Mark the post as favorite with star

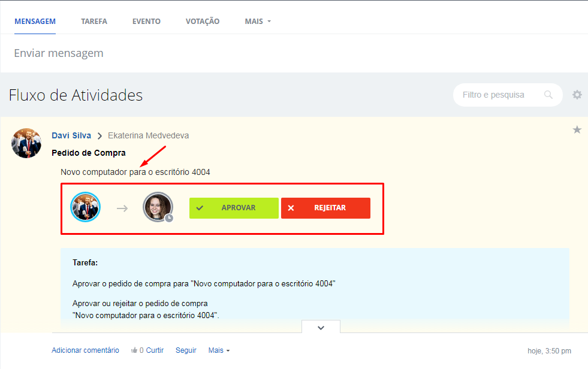click(577, 129)
